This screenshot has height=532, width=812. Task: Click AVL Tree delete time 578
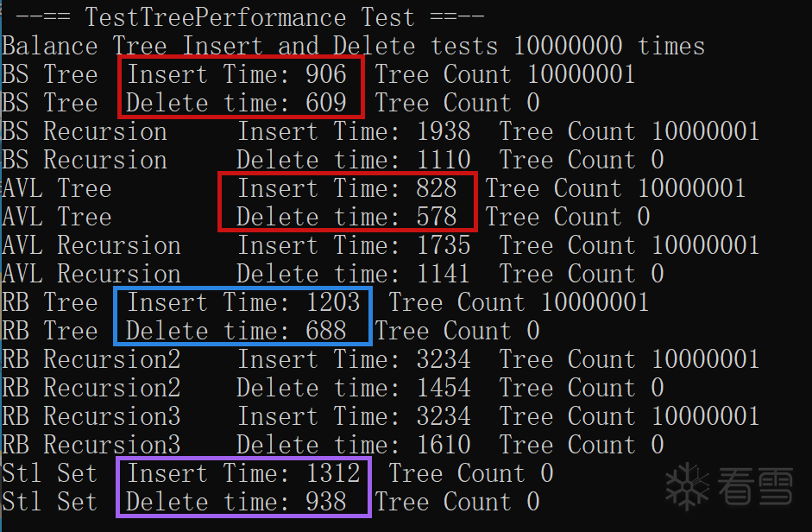tap(437, 217)
